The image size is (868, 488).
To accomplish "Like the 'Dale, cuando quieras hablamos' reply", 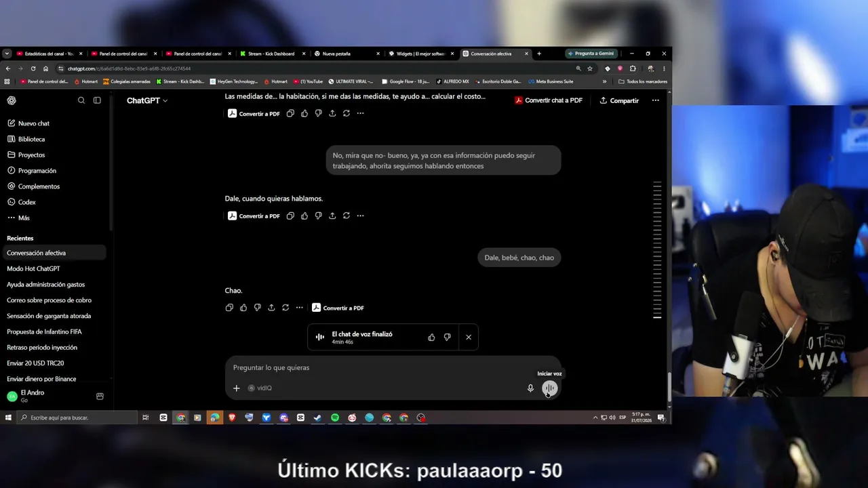I will [304, 216].
